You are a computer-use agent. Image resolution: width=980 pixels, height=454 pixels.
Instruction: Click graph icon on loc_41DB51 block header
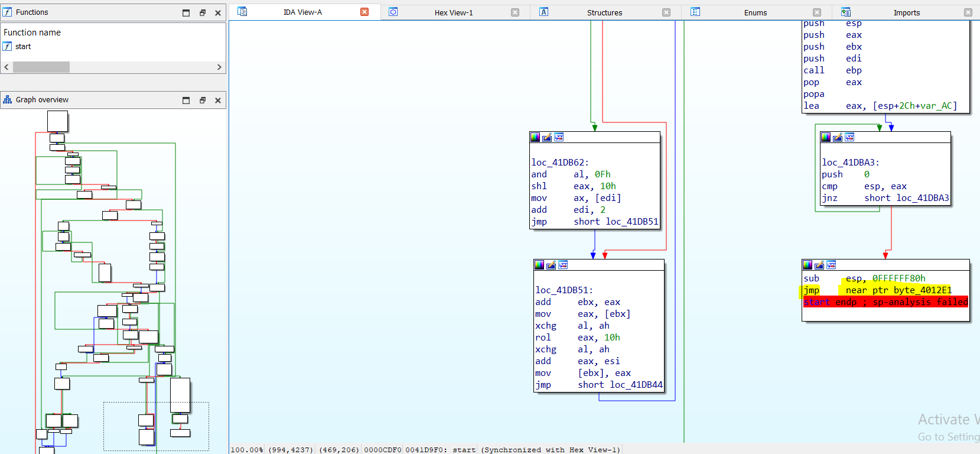point(563,265)
